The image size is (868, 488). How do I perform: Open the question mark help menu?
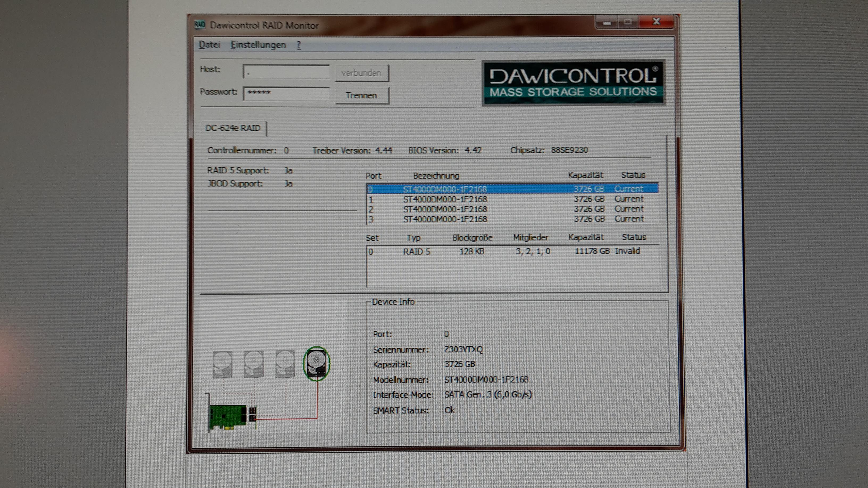coord(298,45)
